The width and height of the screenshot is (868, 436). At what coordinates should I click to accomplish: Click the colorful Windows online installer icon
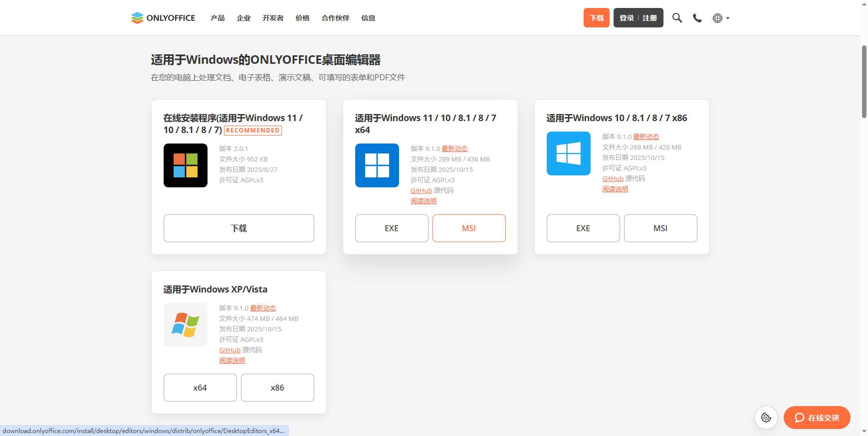coord(186,165)
